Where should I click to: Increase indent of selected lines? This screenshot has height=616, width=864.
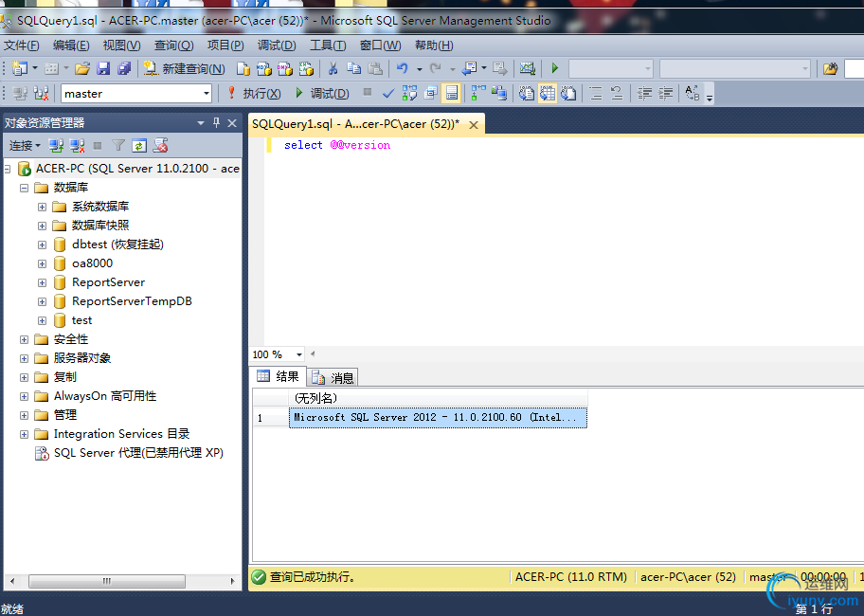[665, 94]
